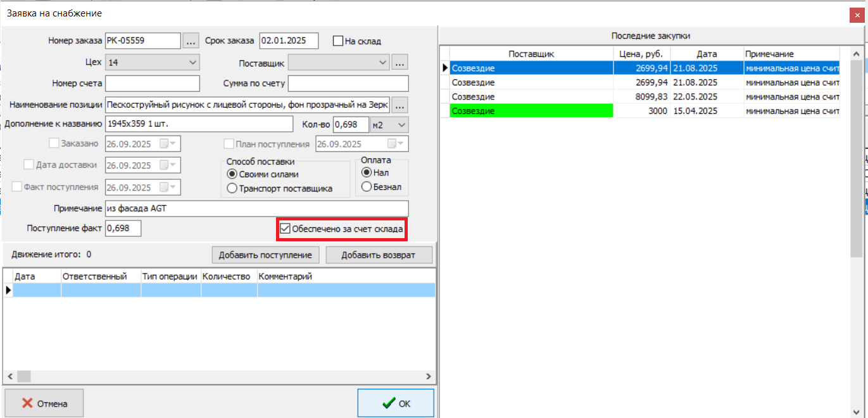868x418 pixels.
Task: Expand the Цех dropdown list
Action: pos(192,63)
